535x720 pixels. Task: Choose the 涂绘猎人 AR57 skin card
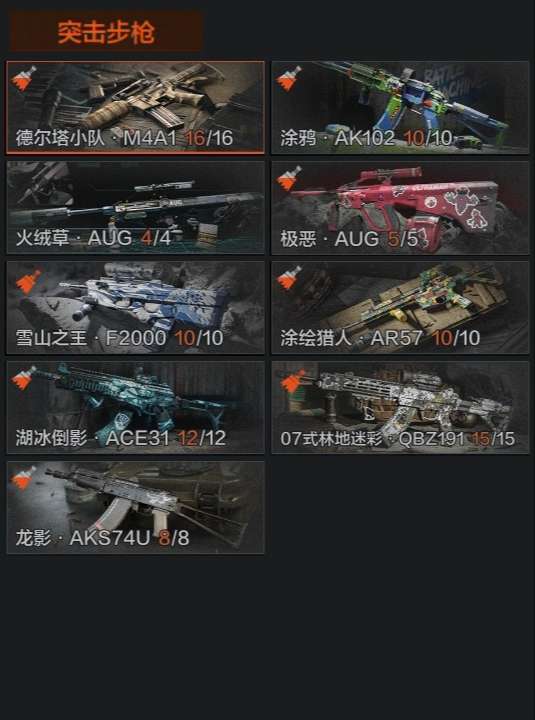tap(400, 308)
